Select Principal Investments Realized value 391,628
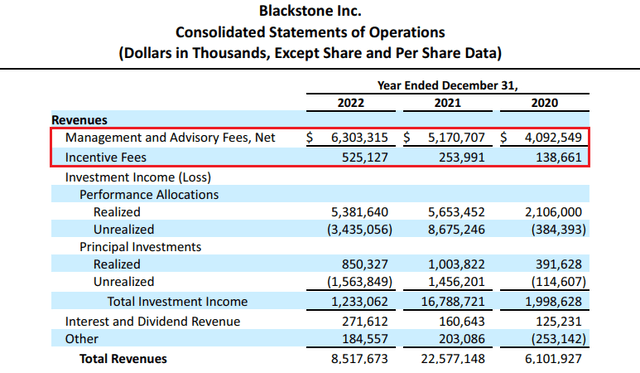This screenshot has width=640, height=373. pyautogui.click(x=558, y=264)
